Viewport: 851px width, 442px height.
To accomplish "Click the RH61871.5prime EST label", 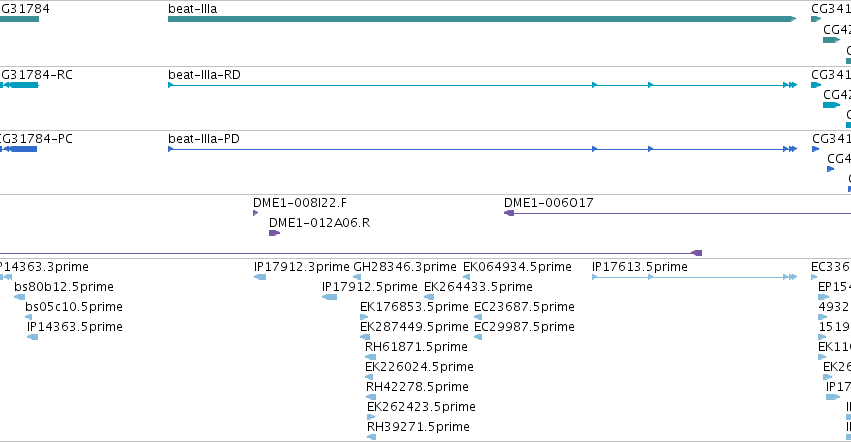I will 416,348.
